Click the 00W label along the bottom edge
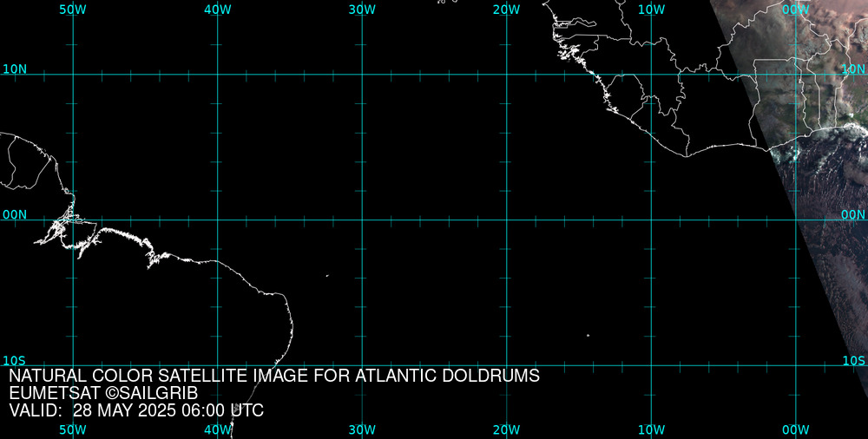 tap(795, 429)
